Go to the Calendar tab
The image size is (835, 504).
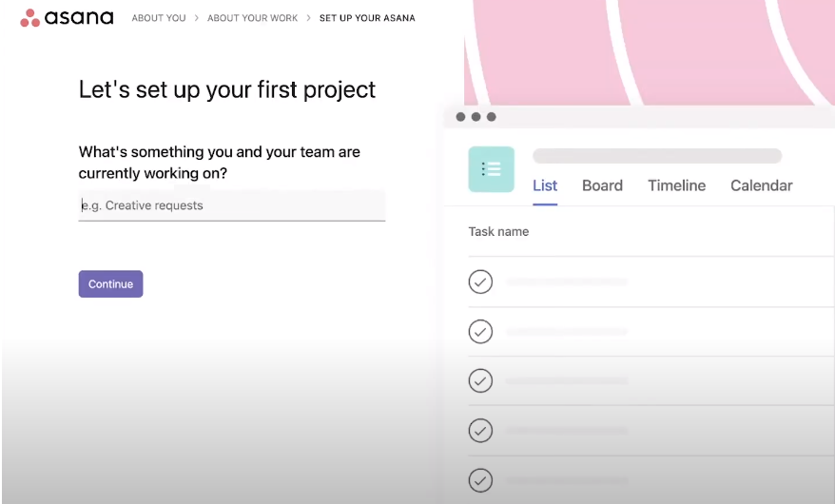(x=761, y=185)
